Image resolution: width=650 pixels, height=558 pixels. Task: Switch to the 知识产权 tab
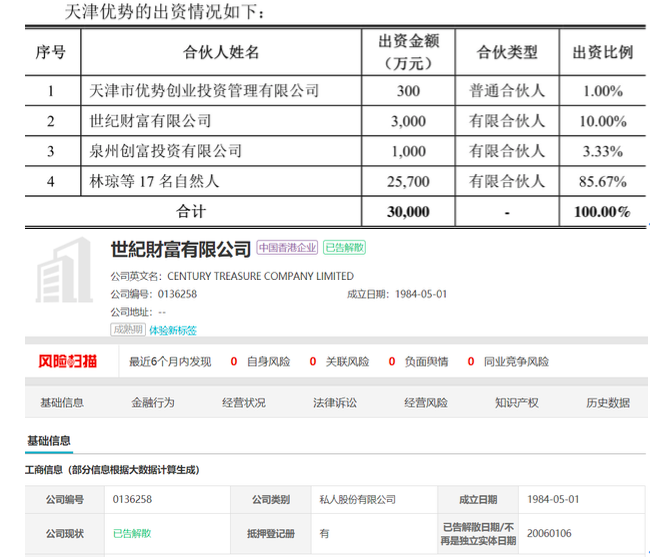click(x=517, y=403)
